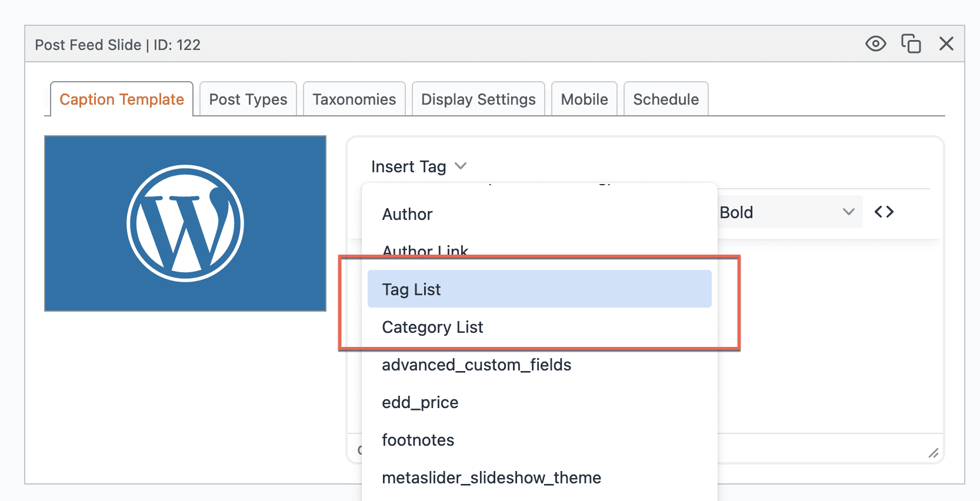Switch to the Schedule tab
Viewport: 980px width, 501px height.
pyautogui.click(x=666, y=99)
